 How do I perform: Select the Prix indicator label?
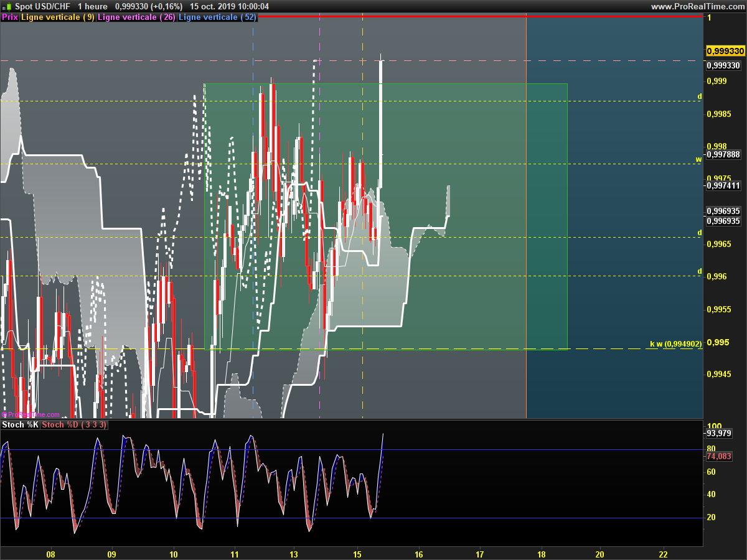10,17
